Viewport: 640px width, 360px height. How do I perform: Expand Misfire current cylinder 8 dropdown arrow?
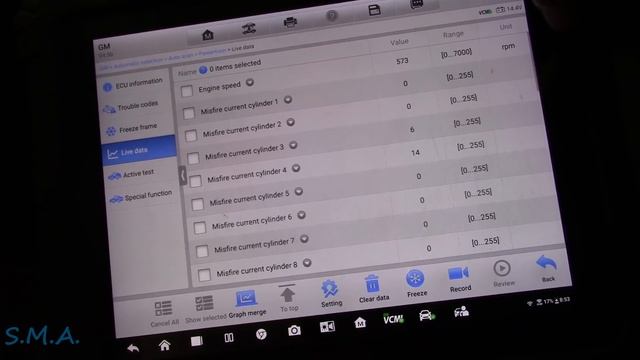(x=307, y=263)
